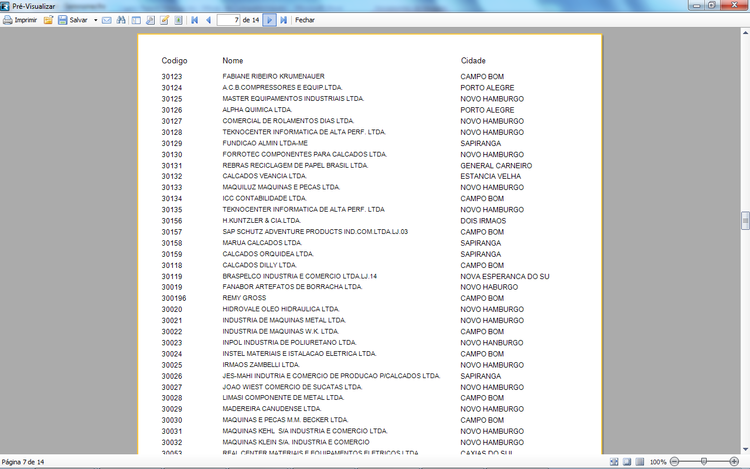Click the Codigo column header
Image resolution: width=750 pixels, height=469 pixels.
(174, 61)
